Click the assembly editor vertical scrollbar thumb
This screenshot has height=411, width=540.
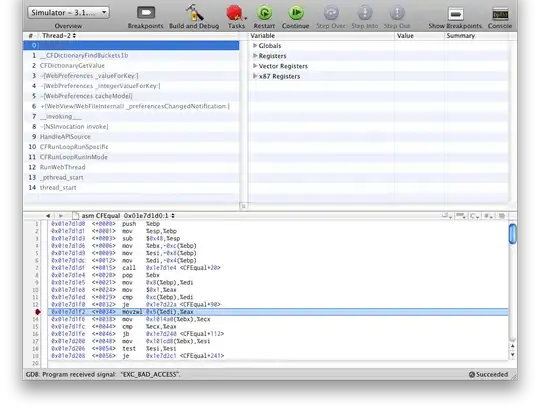pyautogui.click(x=512, y=234)
